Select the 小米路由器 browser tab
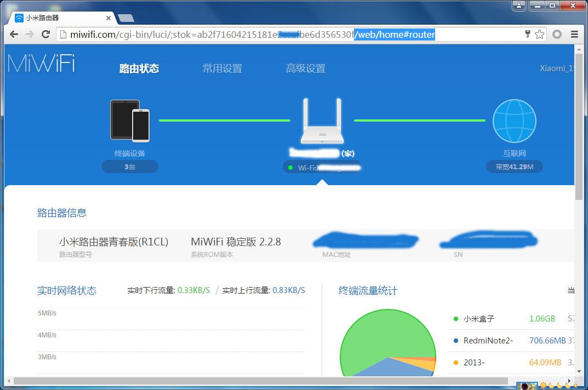The width and height of the screenshot is (588, 390). pos(62,18)
